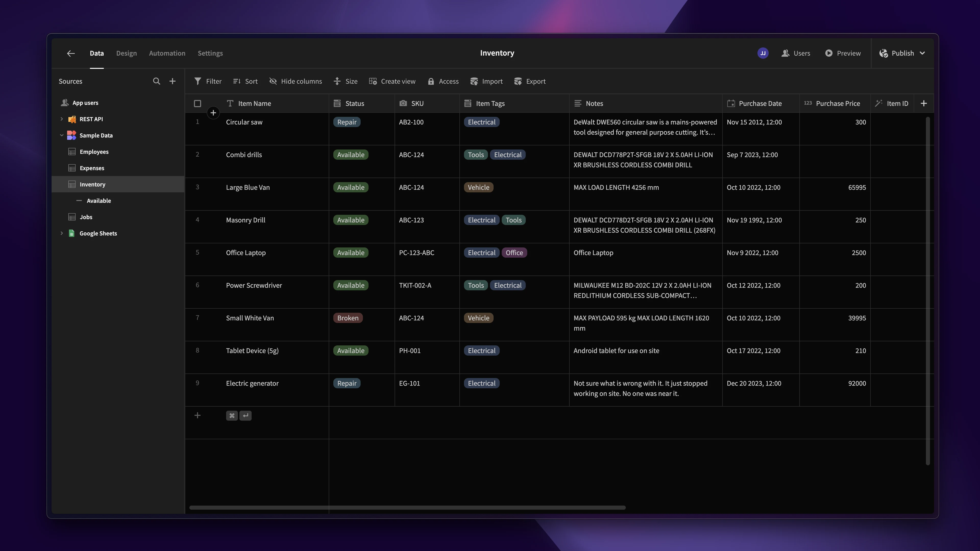The width and height of the screenshot is (980, 551).
Task: Expand the Google Sheets source
Action: tap(62, 233)
